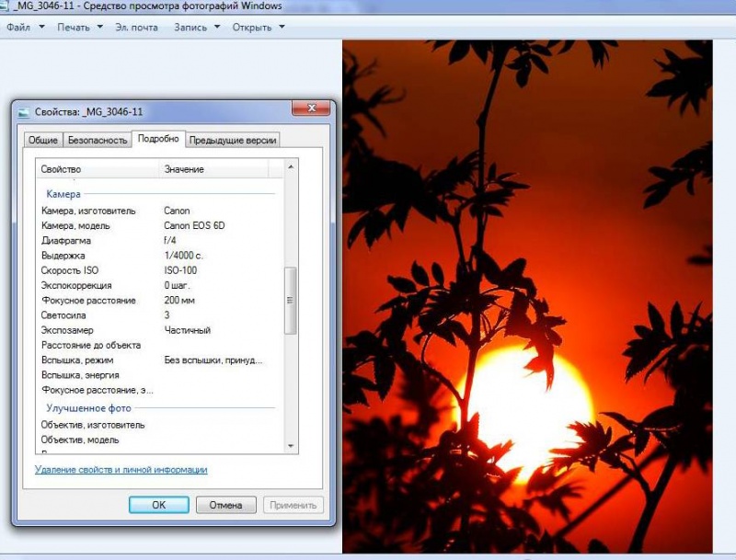Switch to the Общие tab

point(42,141)
